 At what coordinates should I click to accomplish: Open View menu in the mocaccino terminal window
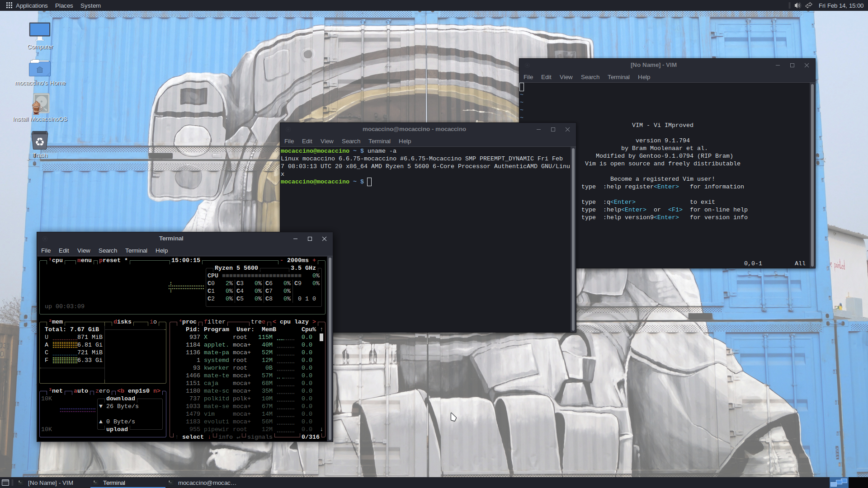[327, 141]
